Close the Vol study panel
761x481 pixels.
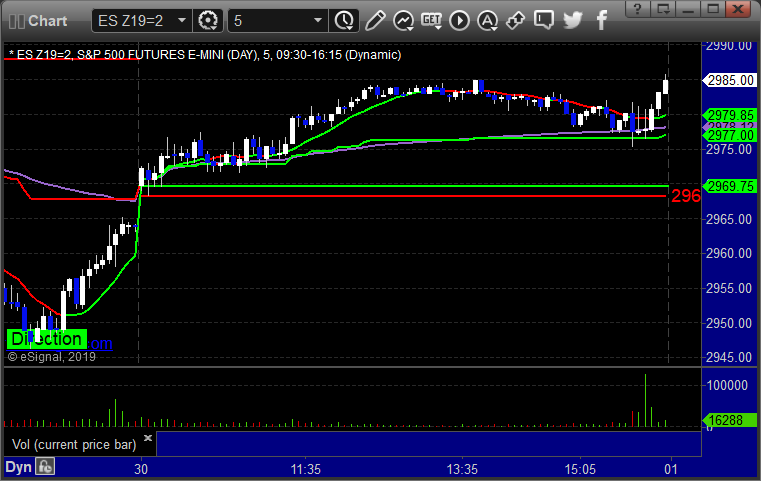148,438
